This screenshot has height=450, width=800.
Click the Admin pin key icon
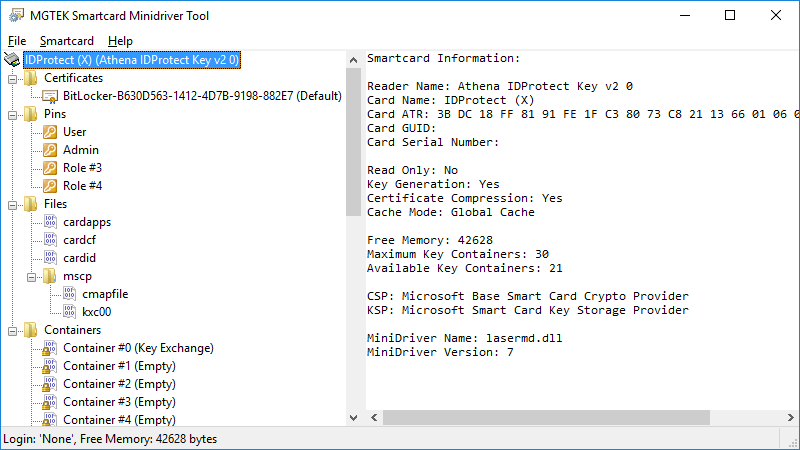(x=50, y=150)
